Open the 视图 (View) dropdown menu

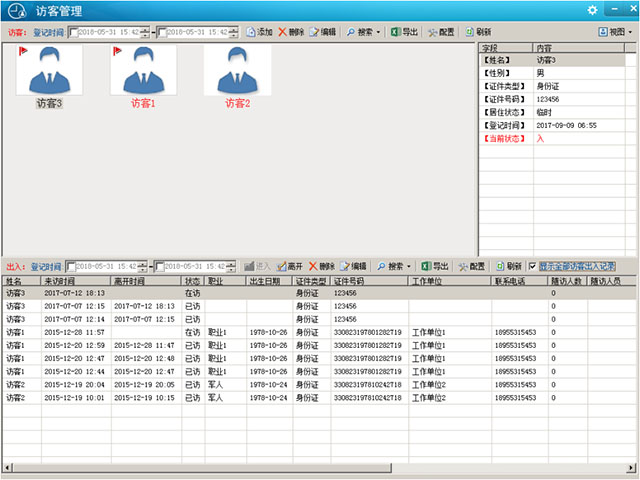[x=614, y=32]
